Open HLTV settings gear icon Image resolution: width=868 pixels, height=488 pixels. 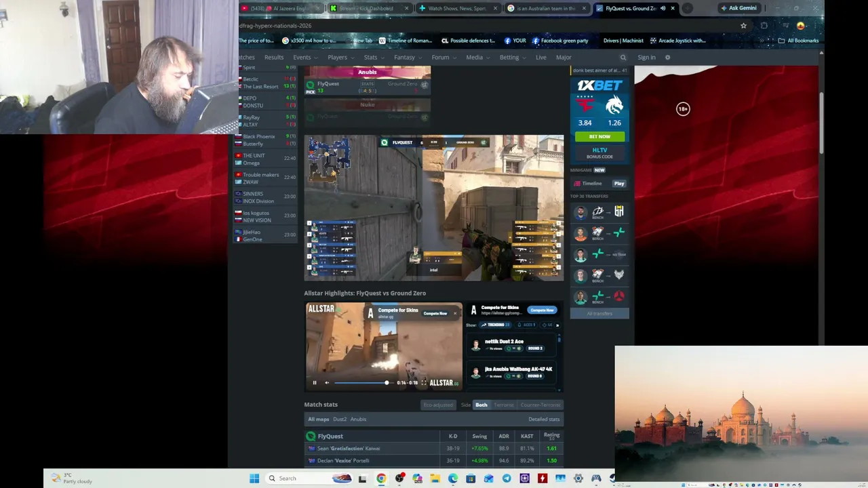[x=667, y=58]
